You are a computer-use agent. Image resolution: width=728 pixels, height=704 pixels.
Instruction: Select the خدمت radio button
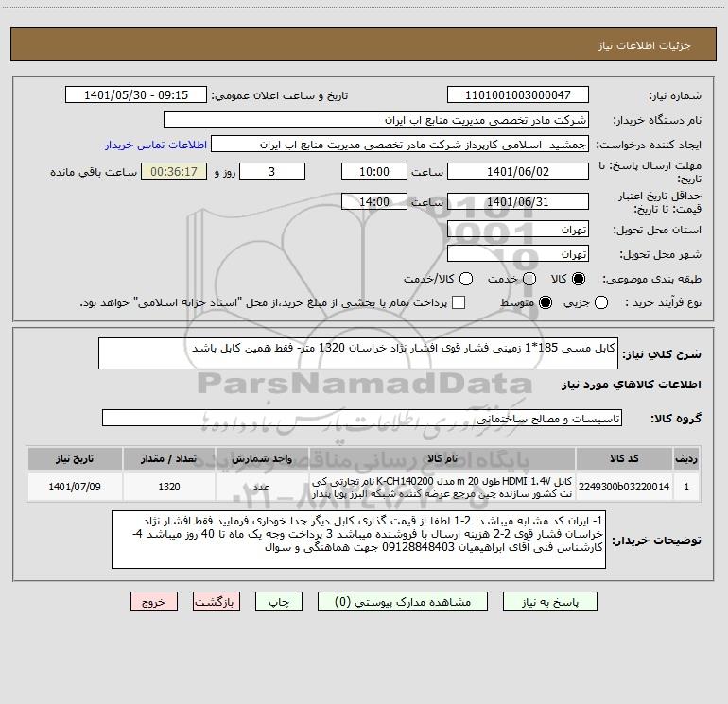pos(529,279)
